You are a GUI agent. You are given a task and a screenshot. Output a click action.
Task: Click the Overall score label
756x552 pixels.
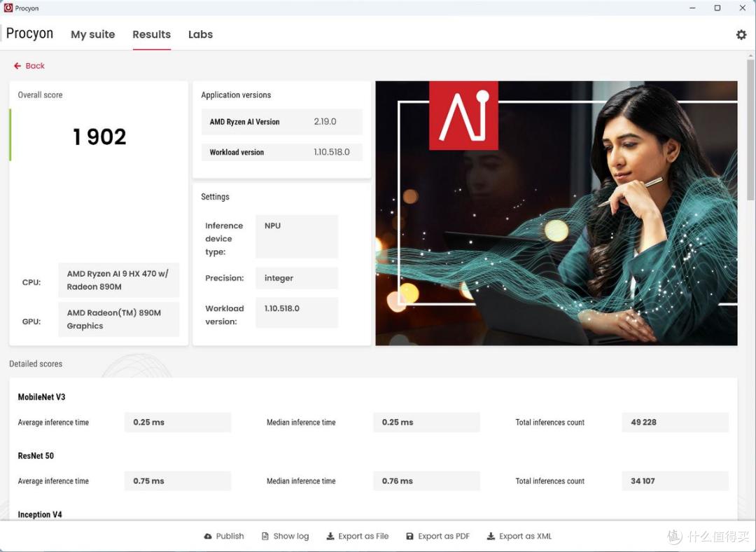(40, 95)
